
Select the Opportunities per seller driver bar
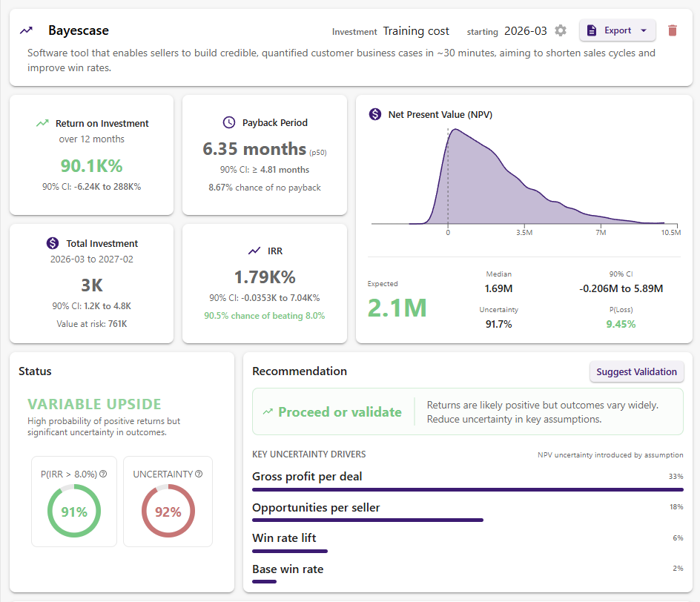pyautogui.click(x=367, y=520)
